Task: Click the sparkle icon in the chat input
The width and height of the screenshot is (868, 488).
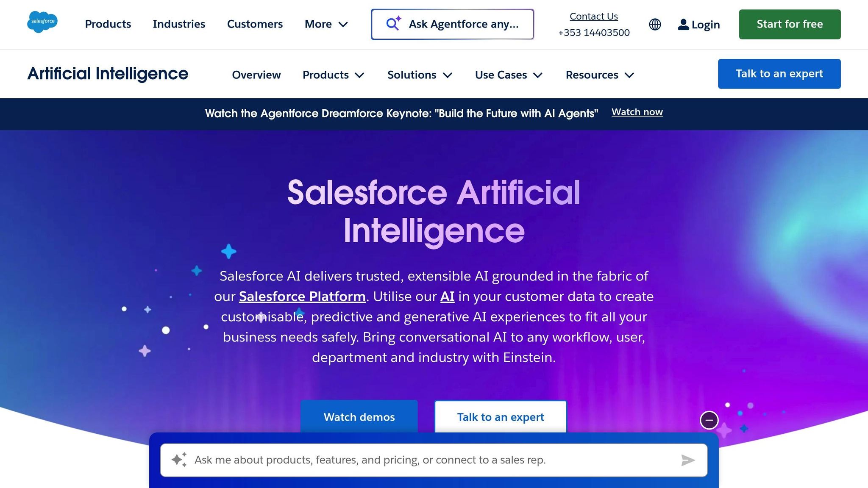Action: pyautogui.click(x=180, y=459)
